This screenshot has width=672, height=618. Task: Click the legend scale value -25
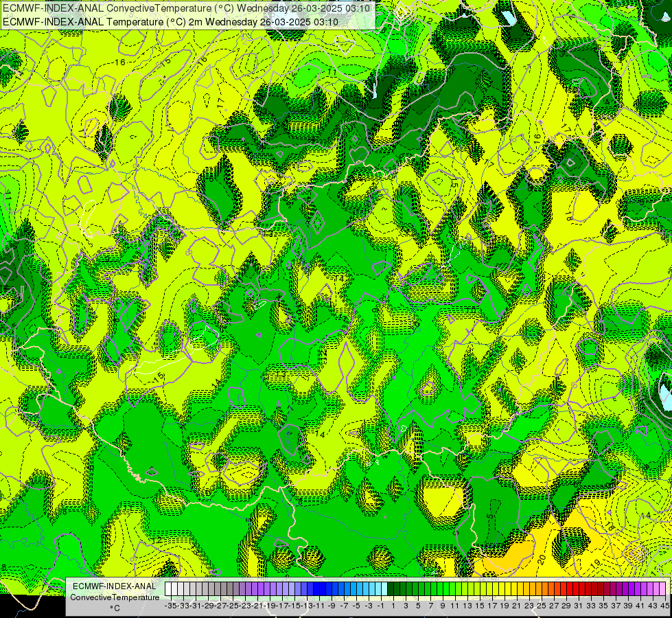[233, 606]
